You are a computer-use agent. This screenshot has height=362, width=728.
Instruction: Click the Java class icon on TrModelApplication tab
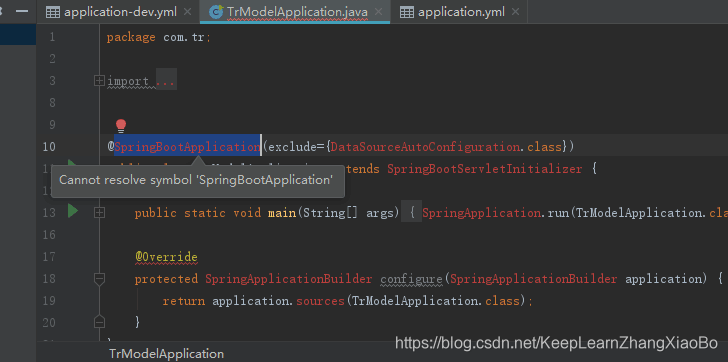coord(215,13)
